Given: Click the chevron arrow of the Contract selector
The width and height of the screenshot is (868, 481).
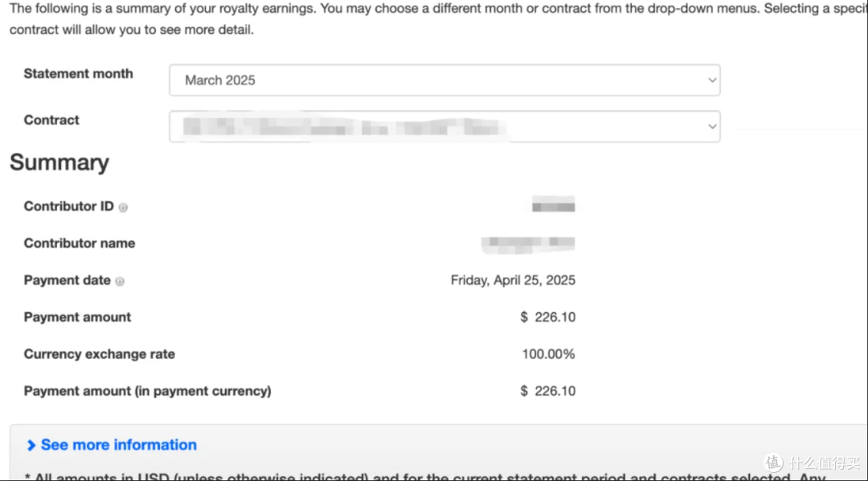Looking at the screenshot, I should 712,126.
